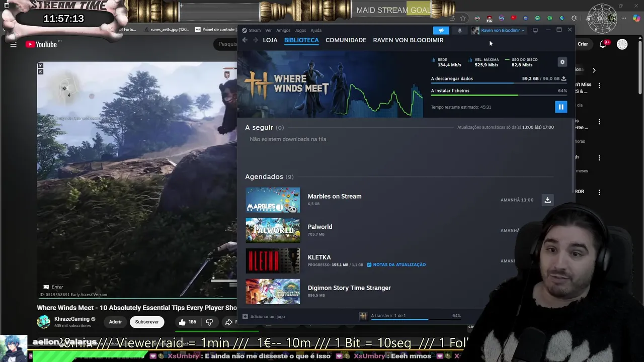The height and width of the screenshot is (362, 644).
Task: Click the Agendados section heading
Action: tap(269, 177)
